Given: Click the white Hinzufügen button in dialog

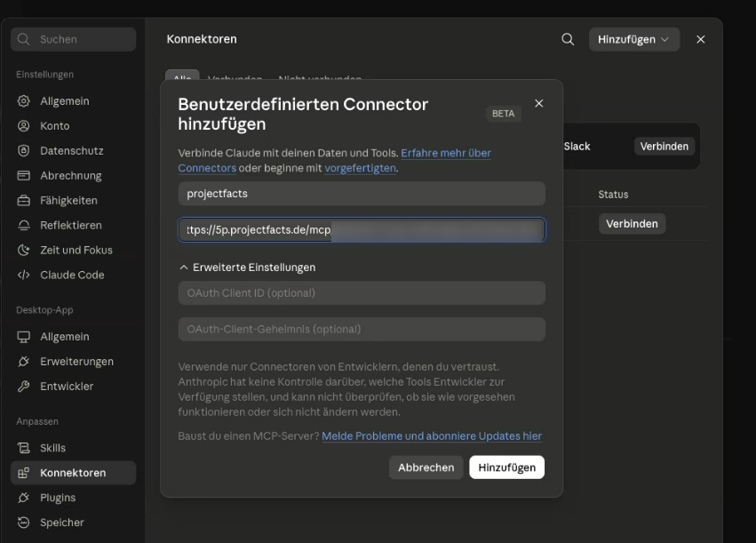Looking at the screenshot, I should 506,467.
